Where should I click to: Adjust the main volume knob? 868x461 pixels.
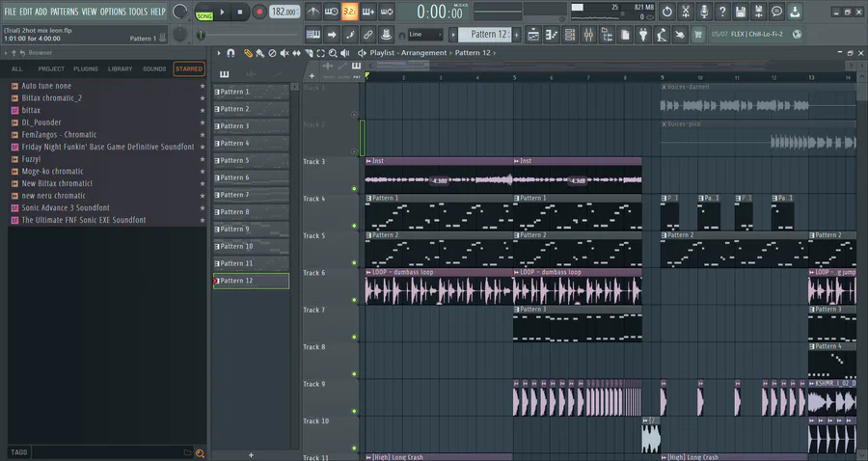click(x=179, y=11)
